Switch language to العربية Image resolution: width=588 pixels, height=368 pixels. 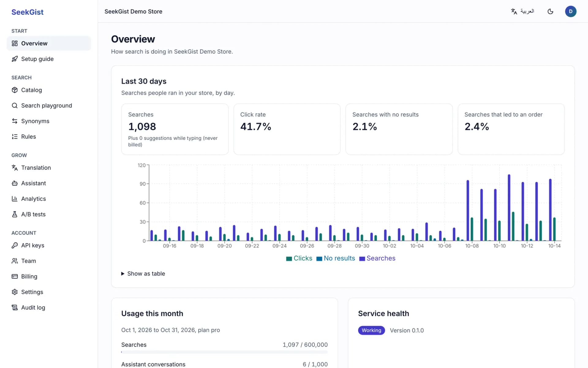(x=522, y=11)
